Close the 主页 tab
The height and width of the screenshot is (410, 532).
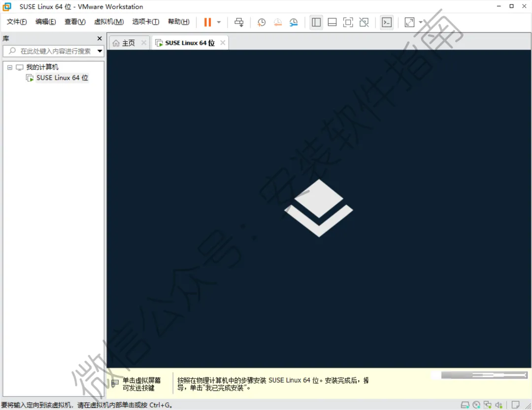[144, 43]
